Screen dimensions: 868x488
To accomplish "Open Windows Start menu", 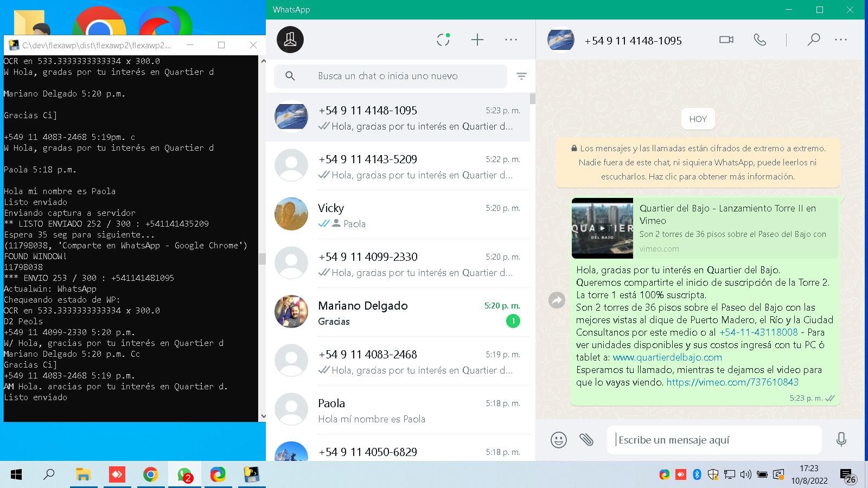I will tap(16, 475).
